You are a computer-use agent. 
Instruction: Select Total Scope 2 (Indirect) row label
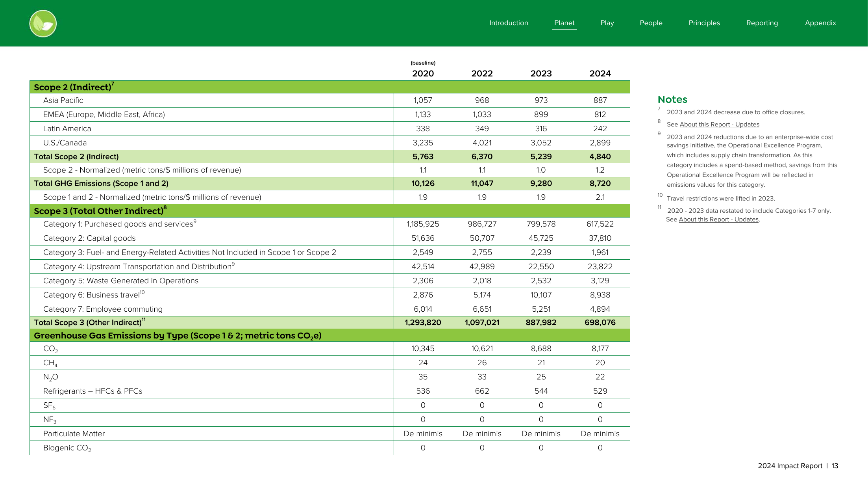coord(76,157)
